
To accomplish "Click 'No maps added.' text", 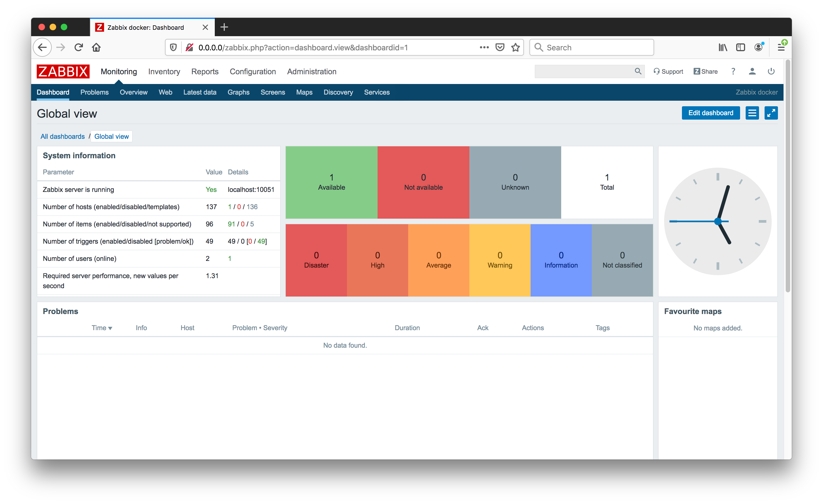I will [x=718, y=328].
